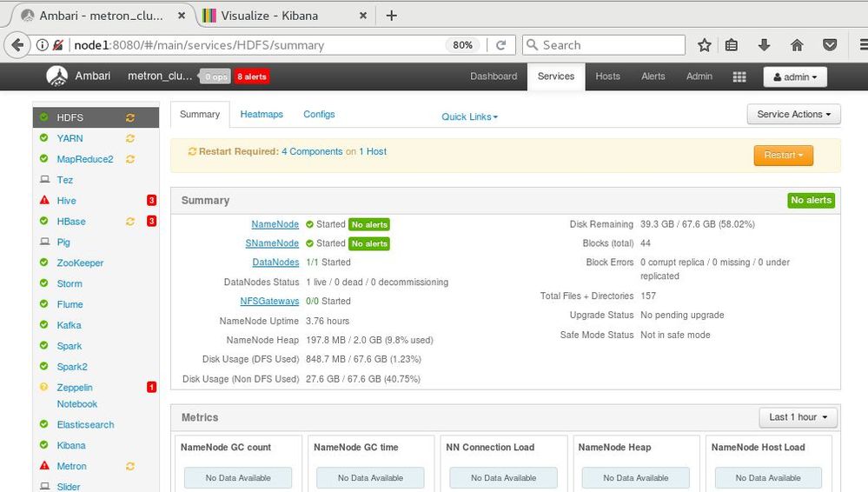The image size is (868, 492).
Task: Click the HBase red alert count badge
Action: coord(151,221)
